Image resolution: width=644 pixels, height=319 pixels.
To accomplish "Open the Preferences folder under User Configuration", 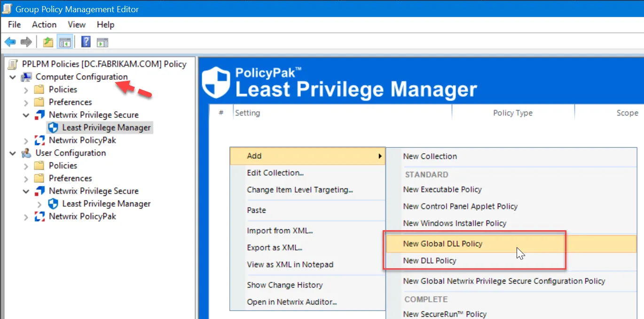I will [70, 178].
